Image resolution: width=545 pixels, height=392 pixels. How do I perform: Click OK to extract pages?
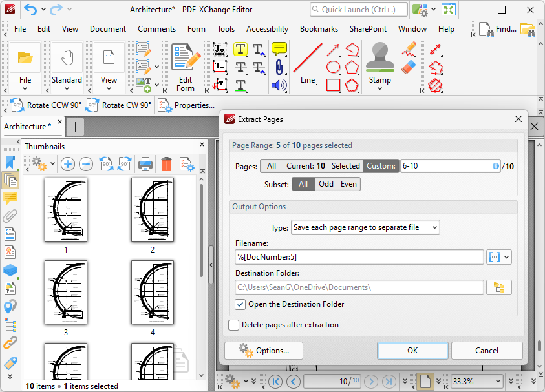click(412, 351)
